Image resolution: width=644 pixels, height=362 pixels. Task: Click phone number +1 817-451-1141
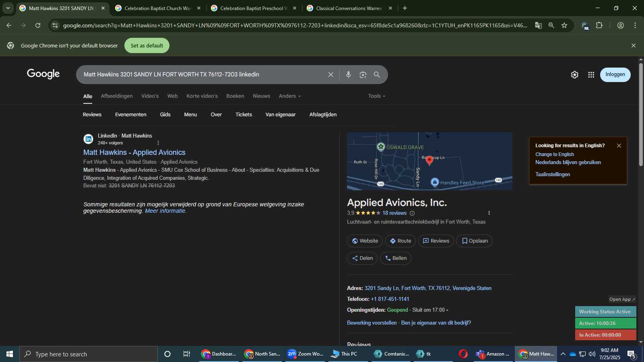point(390,299)
